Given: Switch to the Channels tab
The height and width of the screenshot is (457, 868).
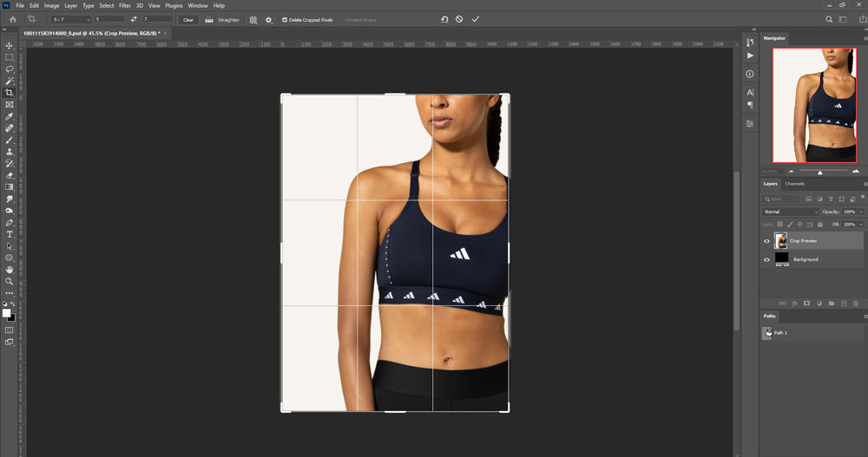Looking at the screenshot, I should 794,184.
